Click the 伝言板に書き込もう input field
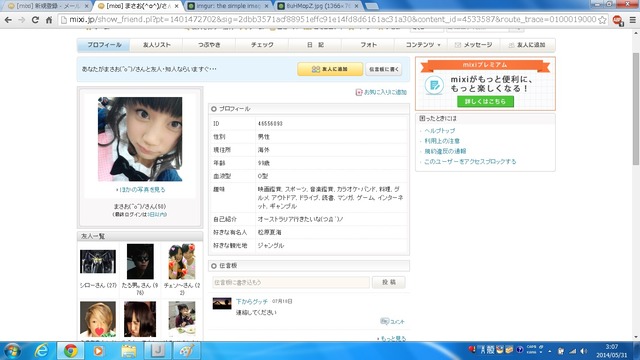The height and width of the screenshot is (360, 640). coord(291,282)
